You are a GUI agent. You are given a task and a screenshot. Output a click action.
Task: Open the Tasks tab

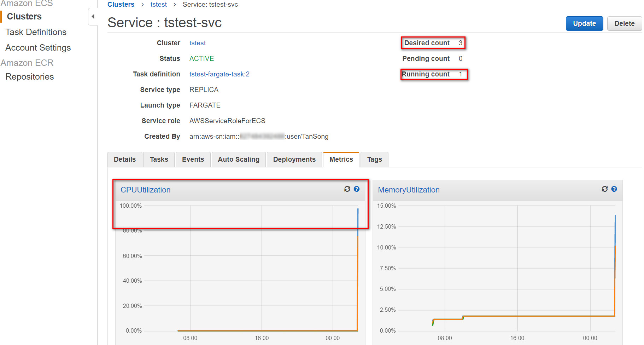(x=159, y=160)
